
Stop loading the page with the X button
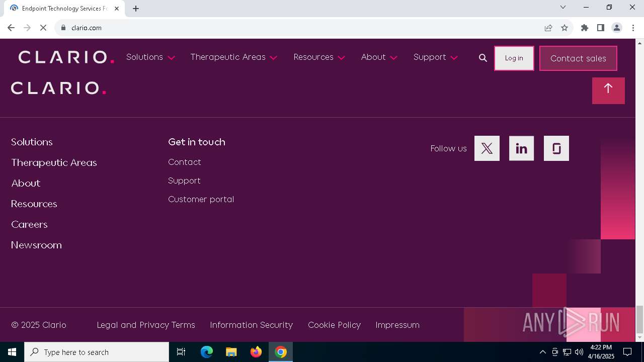point(43,28)
